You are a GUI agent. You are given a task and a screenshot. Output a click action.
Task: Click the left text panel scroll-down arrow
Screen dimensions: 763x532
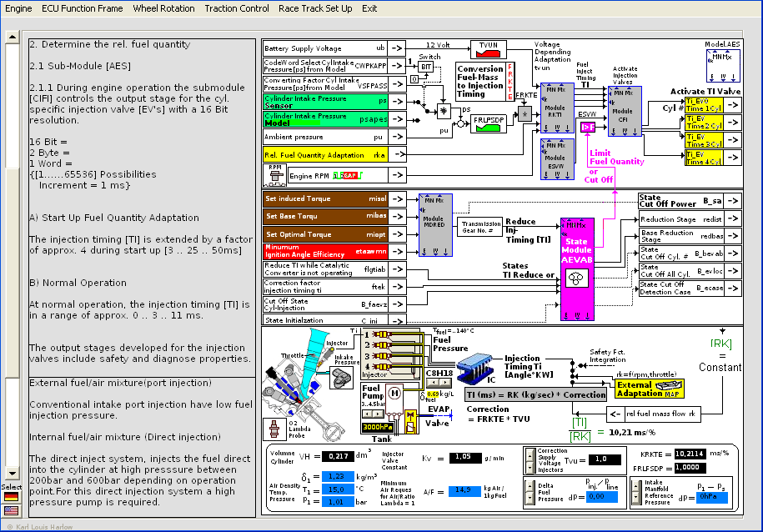12,473
